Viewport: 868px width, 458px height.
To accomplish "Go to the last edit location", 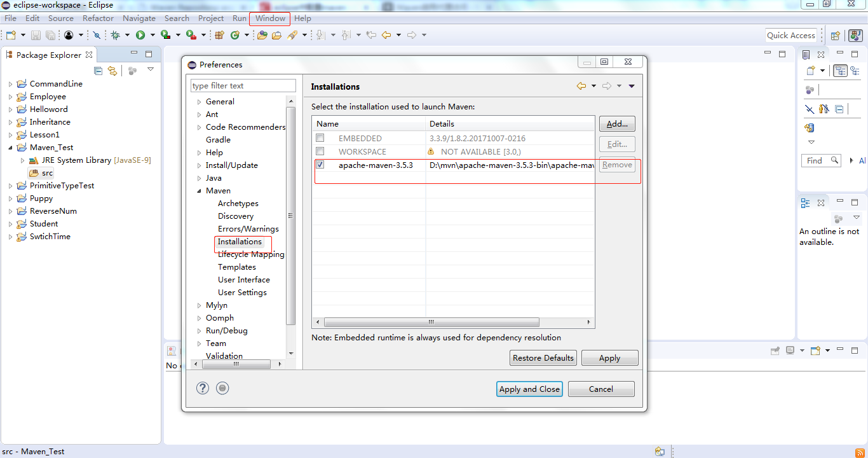I will pos(371,35).
